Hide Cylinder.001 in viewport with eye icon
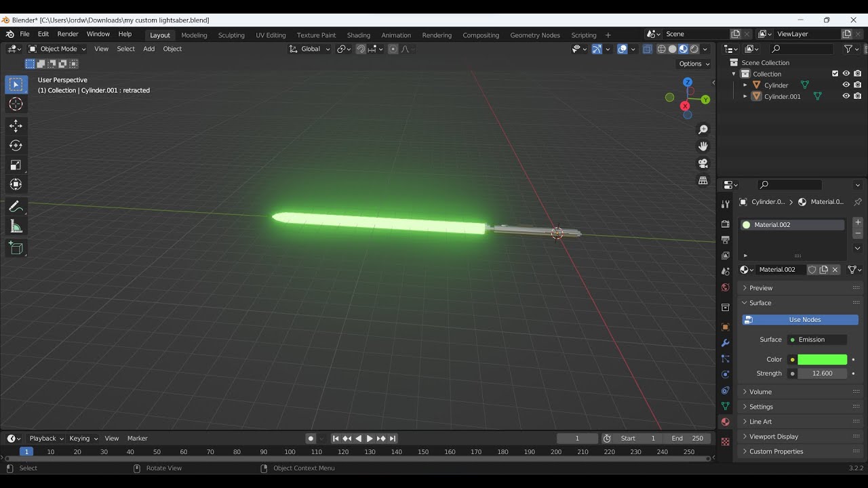The image size is (868, 488). pyautogui.click(x=846, y=96)
